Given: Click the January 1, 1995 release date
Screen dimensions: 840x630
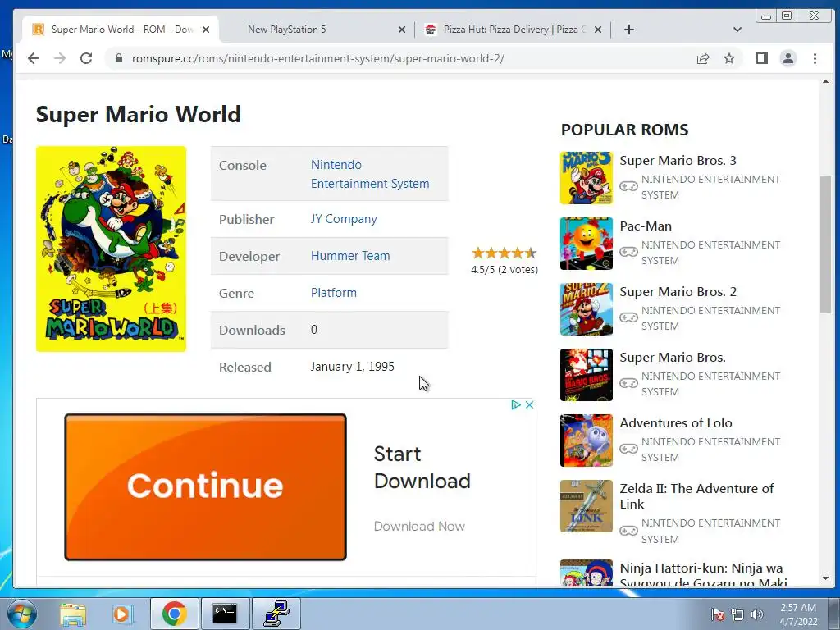Looking at the screenshot, I should click(x=353, y=367).
